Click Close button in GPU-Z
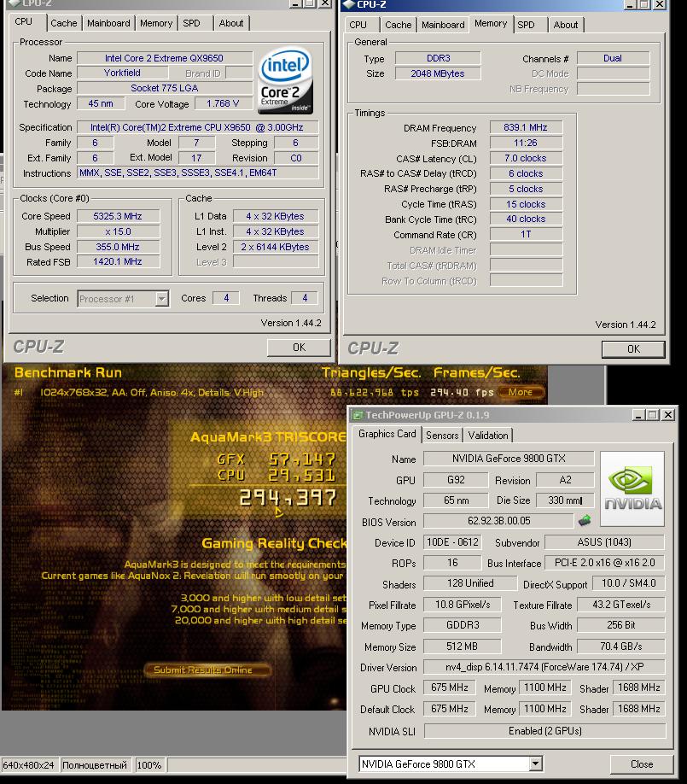Image resolution: width=687 pixels, height=784 pixels. 642,764
